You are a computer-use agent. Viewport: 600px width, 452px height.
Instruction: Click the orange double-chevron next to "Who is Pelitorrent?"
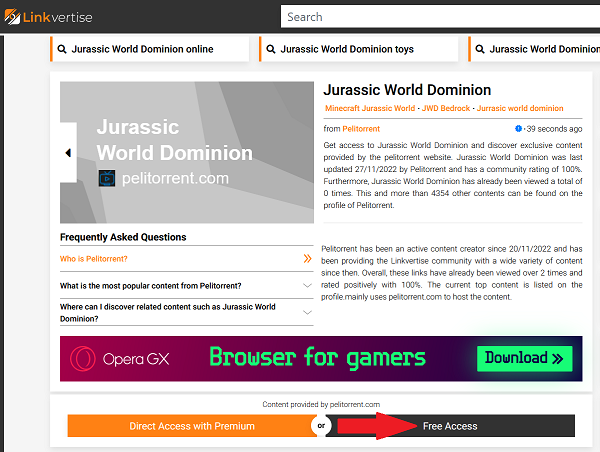pos(307,259)
